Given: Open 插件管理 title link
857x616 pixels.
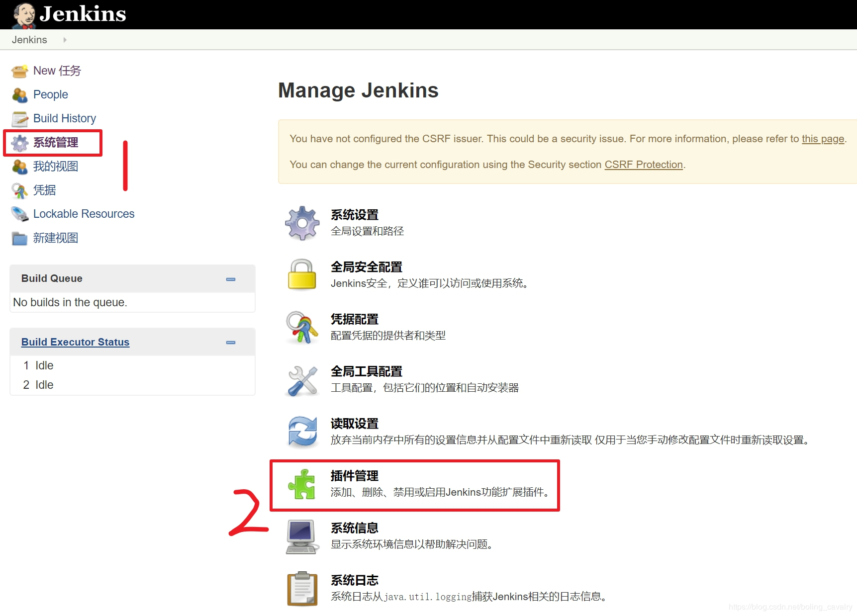Looking at the screenshot, I should point(355,476).
